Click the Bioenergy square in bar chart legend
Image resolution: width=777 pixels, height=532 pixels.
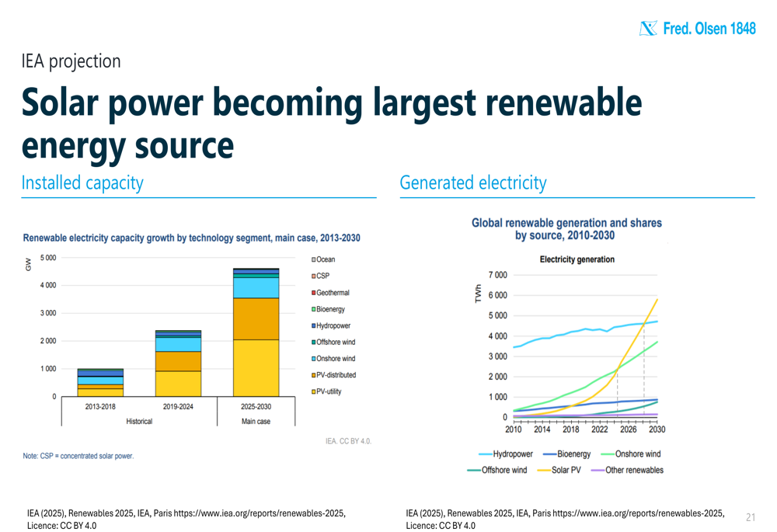(314, 309)
